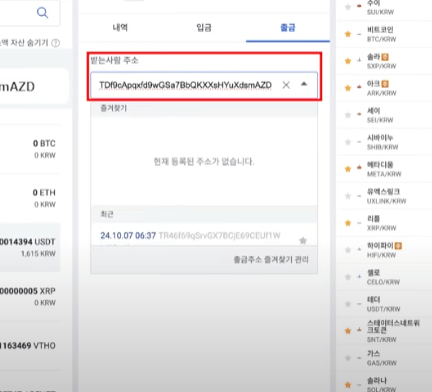This screenshot has width=432, height=392.
Task: Click the search magnifier icon
Action: [42, 13]
